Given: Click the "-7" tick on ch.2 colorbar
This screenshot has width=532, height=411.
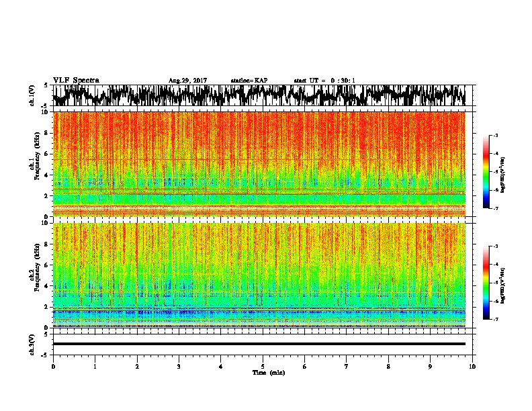Looking at the screenshot, I should (x=496, y=319).
